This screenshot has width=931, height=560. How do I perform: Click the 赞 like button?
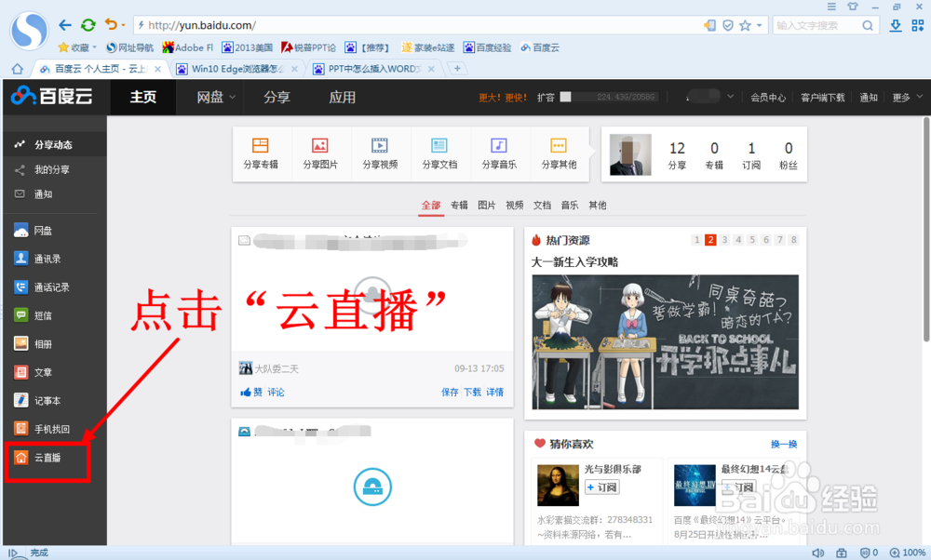pos(251,393)
